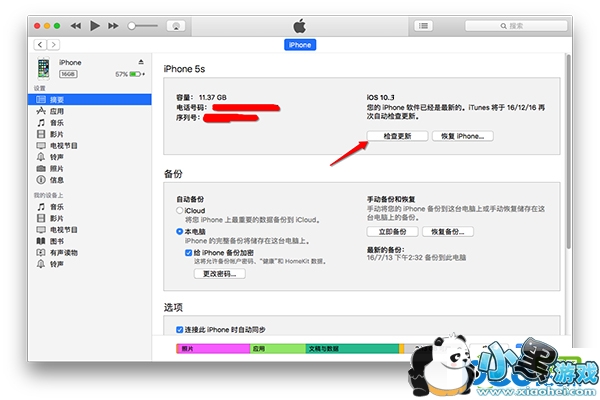Viewport: 600px width, 400px height.
Task: Click the battery 57% indicator
Action: (130, 74)
